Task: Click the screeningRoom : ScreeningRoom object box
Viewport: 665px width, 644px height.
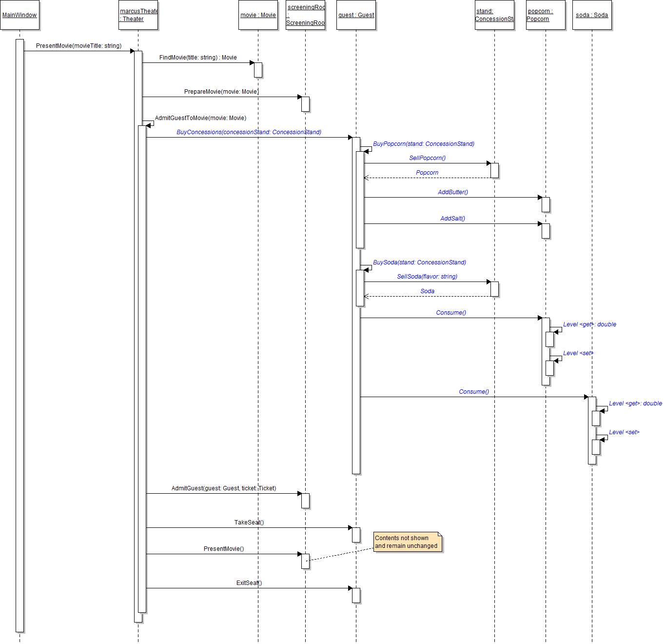Action: coord(305,15)
